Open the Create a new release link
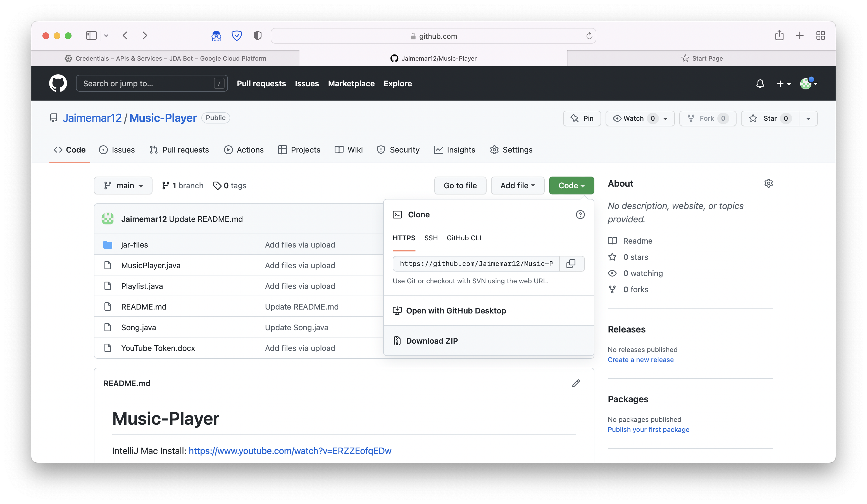This screenshot has width=867, height=504. pyautogui.click(x=641, y=360)
